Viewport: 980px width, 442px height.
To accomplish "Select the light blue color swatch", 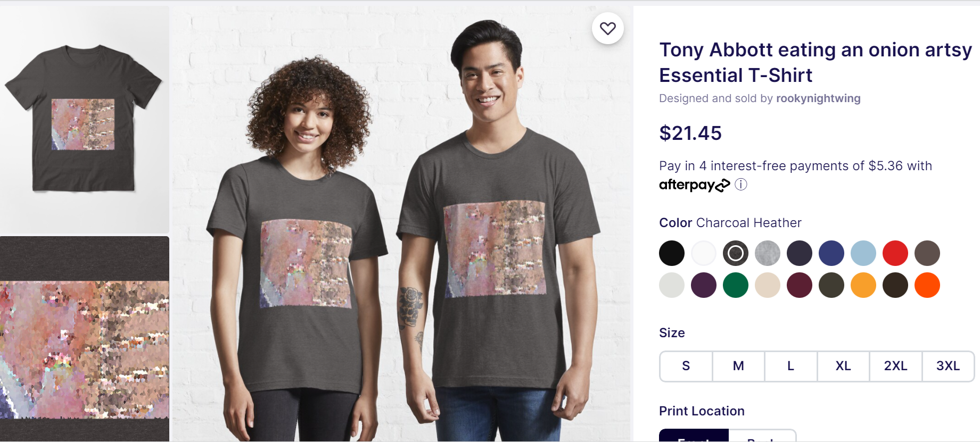I will pyautogui.click(x=863, y=253).
